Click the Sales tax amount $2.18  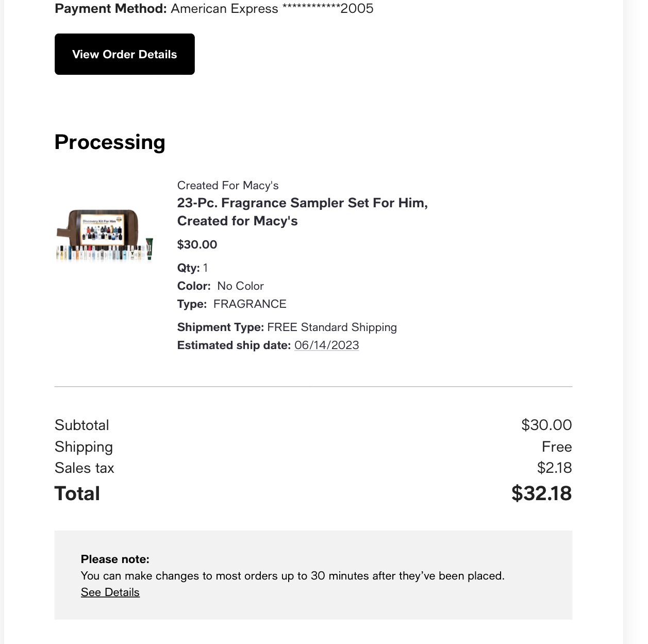(x=554, y=468)
